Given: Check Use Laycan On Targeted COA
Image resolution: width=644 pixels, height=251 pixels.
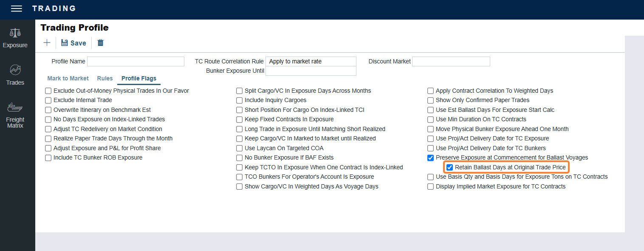Looking at the screenshot, I should (x=240, y=148).
